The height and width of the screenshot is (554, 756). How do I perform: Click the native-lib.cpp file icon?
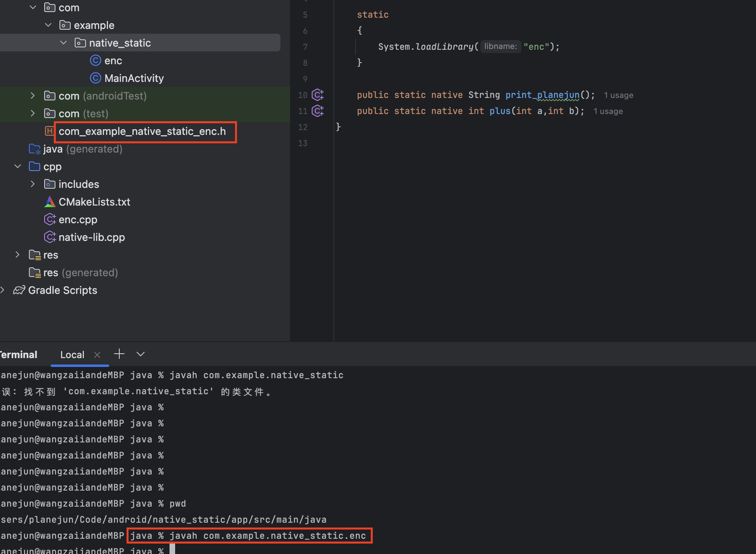coord(49,237)
